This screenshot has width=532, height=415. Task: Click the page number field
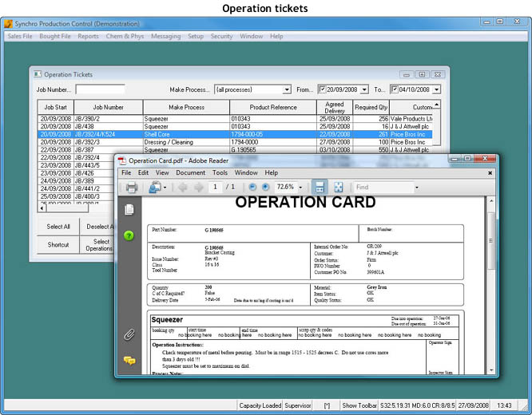[x=215, y=187]
